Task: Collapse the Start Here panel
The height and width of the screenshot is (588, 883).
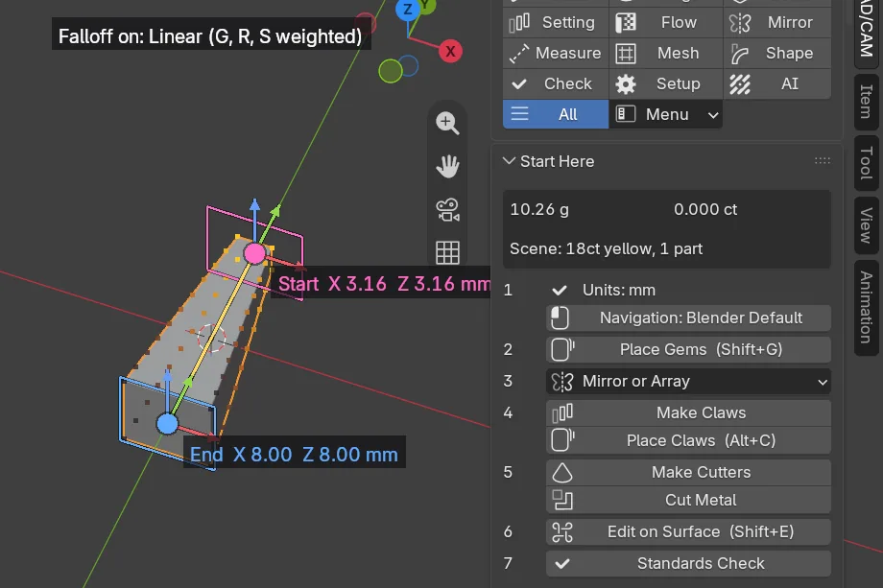Action: [509, 161]
